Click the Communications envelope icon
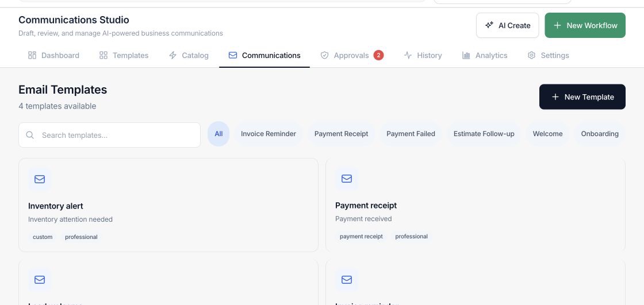The height and width of the screenshot is (305, 644). tap(233, 55)
